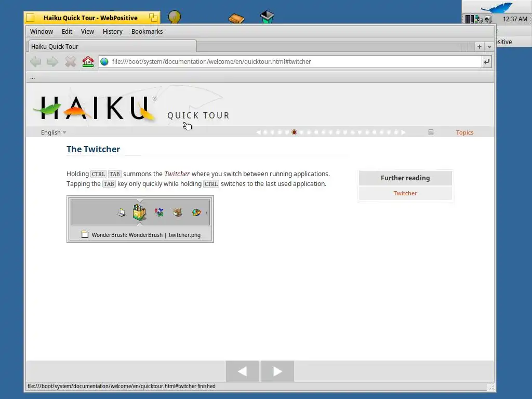
Task: Click the small previous-page arrow in dot navigation
Action: [259, 132]
